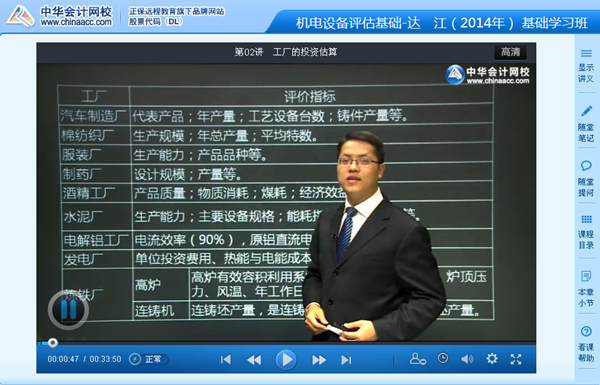Click the 电解铝工厂 table row label
600x385 pixels.
coord(96,240)
